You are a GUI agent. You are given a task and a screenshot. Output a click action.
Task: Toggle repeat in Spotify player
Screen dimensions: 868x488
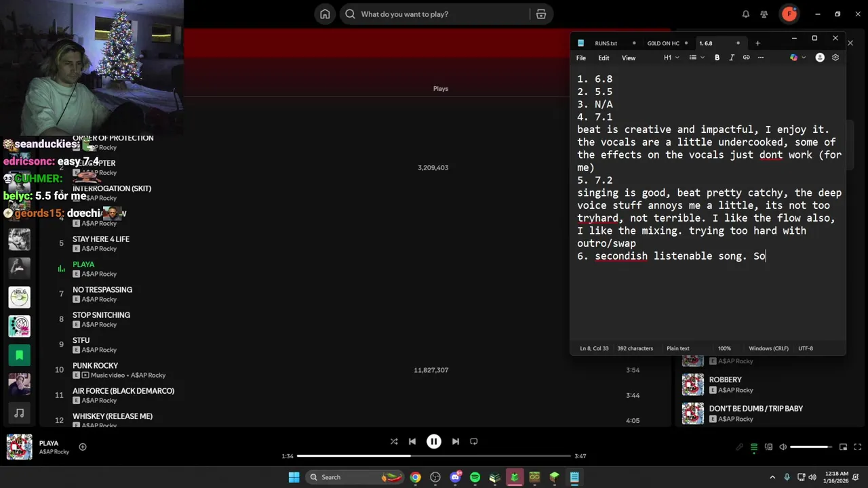click(474, 441)
